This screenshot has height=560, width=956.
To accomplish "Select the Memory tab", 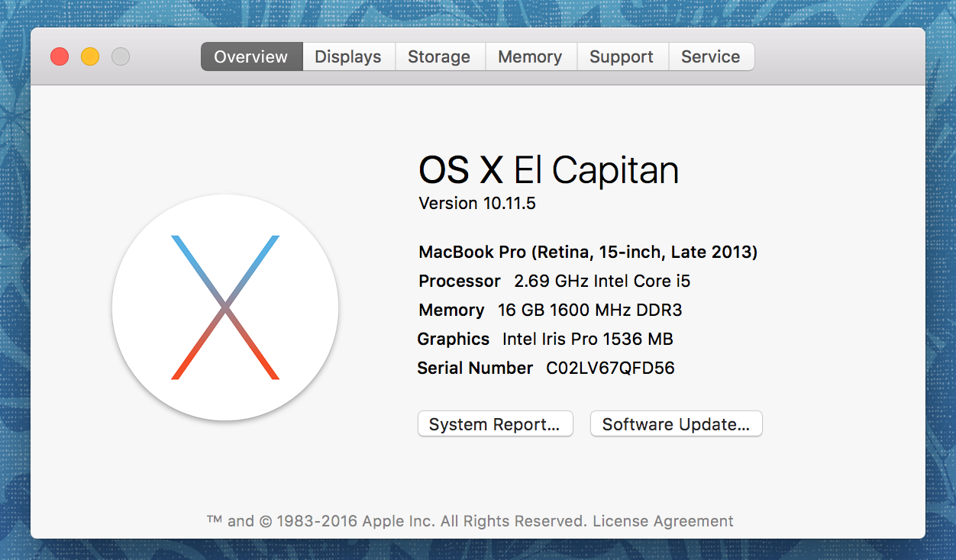I will [x=530, y=56].
